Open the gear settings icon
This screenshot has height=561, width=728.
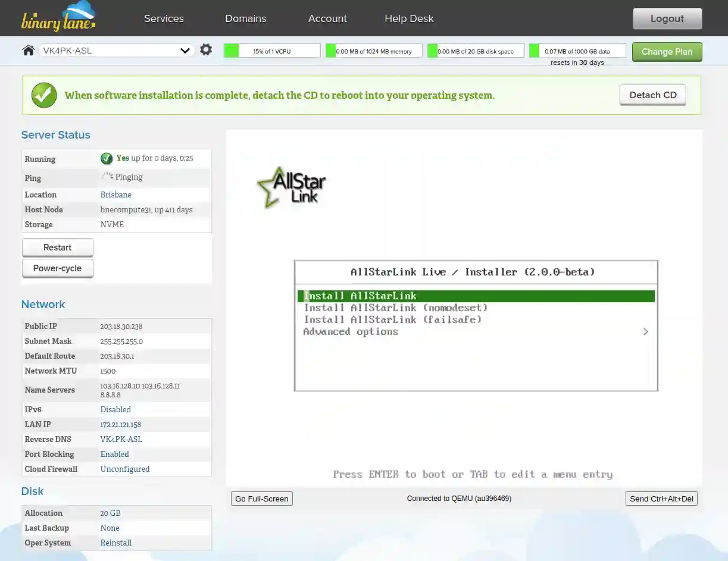[206, 50]
